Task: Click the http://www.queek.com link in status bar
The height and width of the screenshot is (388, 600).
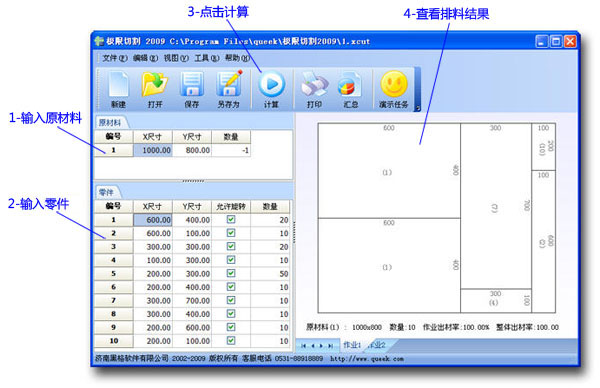Action: 367,359
